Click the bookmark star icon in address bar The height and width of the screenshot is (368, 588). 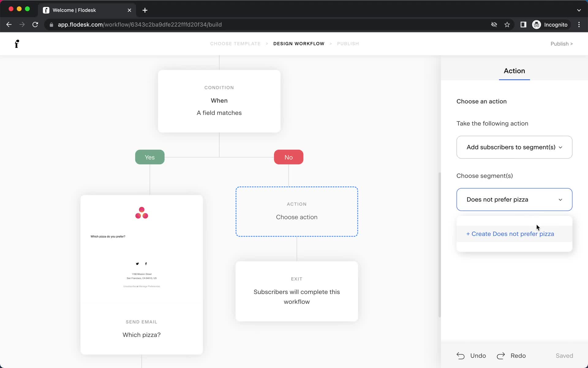point(507,24)
